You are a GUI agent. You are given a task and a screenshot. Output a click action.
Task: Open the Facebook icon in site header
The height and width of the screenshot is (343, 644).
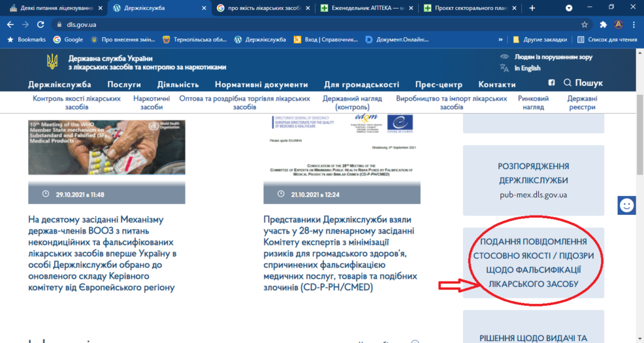click(x=551, y=83)
